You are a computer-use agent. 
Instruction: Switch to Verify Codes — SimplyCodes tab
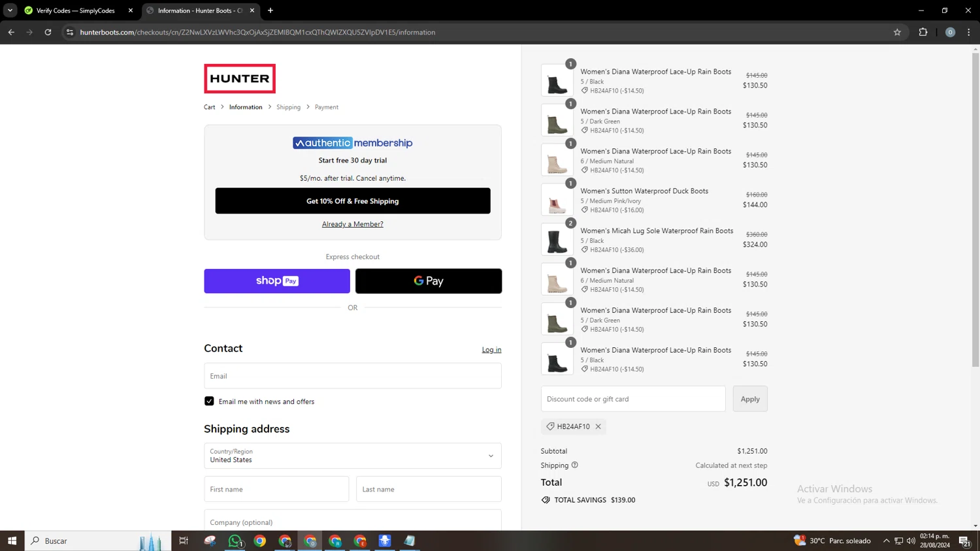[75, 10]
